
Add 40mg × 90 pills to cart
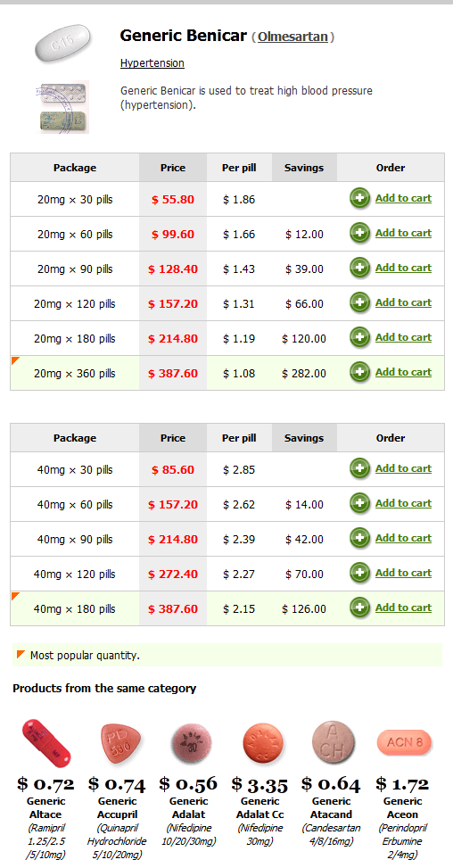click(x=403, y=538)
